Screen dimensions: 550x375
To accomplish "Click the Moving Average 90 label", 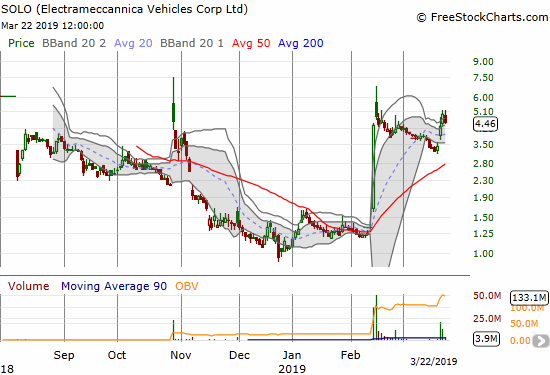I will coord(114,286).
